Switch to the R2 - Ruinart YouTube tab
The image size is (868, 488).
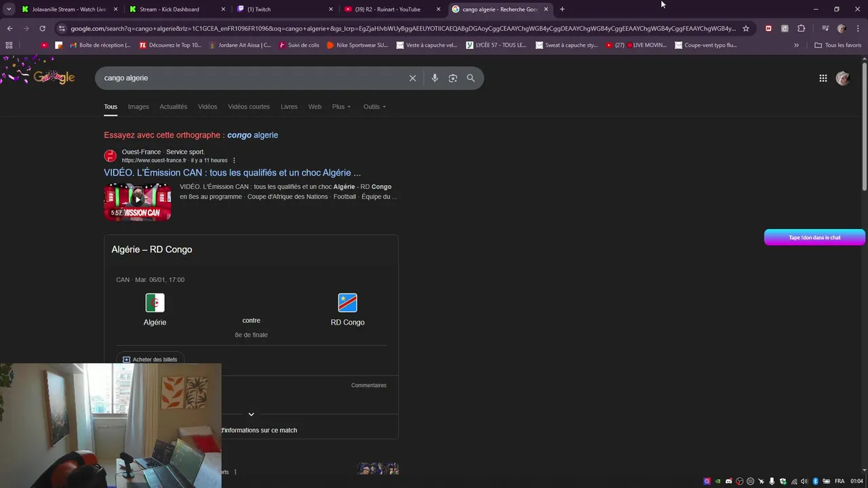coord(392,9)
